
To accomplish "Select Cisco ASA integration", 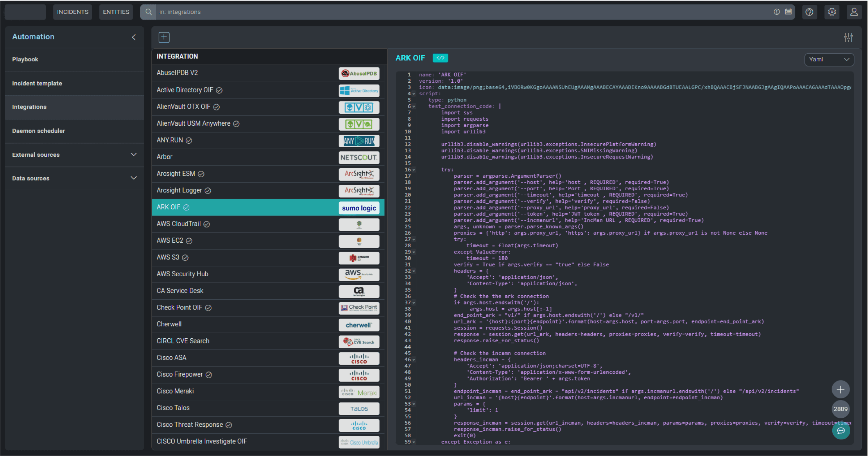I will [x=268, y=358].
